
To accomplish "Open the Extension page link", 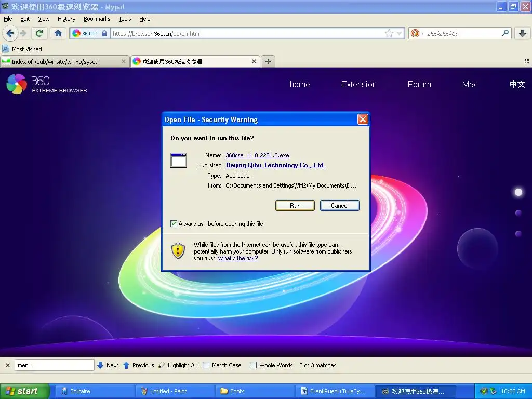I will [359, 84].
